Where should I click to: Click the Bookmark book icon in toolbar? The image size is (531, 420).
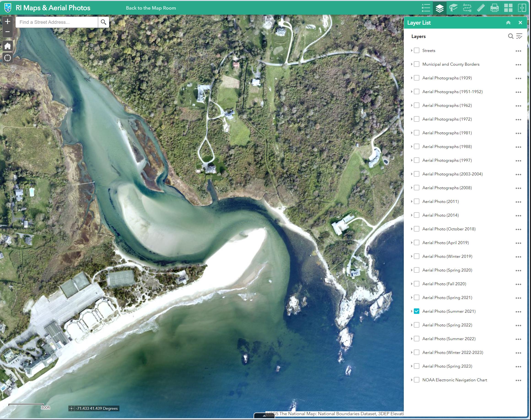[453, 8]
